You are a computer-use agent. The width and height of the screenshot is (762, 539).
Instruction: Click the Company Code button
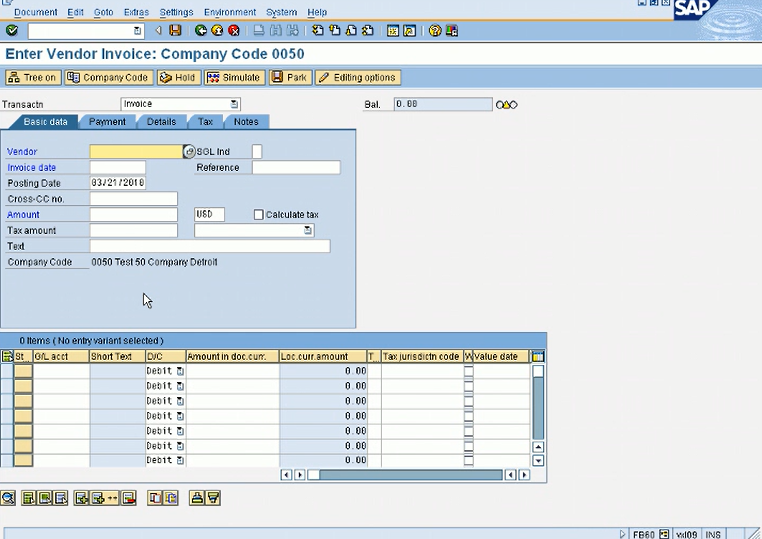point(109,77)
